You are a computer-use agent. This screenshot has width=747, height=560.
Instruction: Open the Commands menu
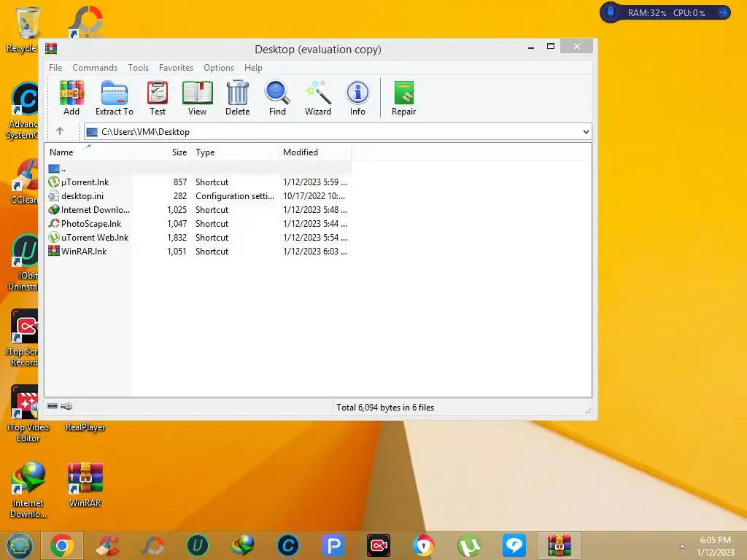pyautogui.click(x=95, y=68)
